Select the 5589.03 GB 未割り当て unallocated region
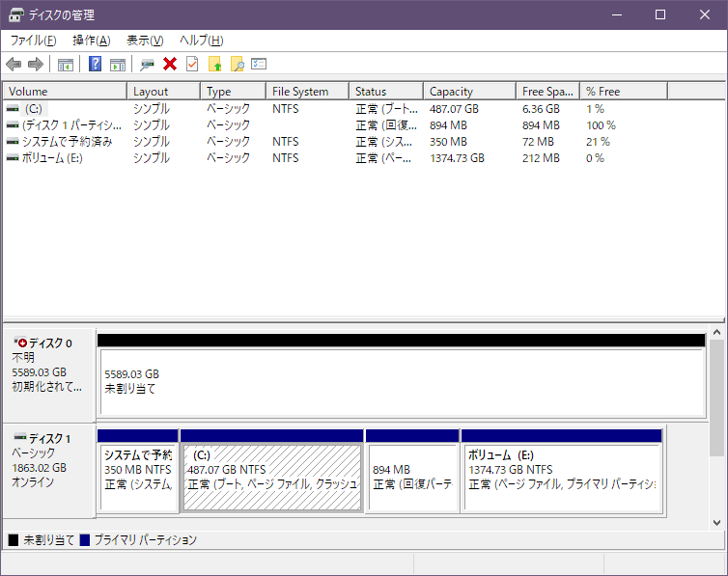 402,381
